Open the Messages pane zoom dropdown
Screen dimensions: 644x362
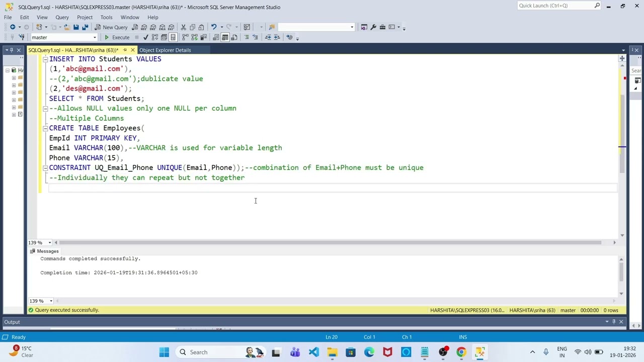coord(51,301)
